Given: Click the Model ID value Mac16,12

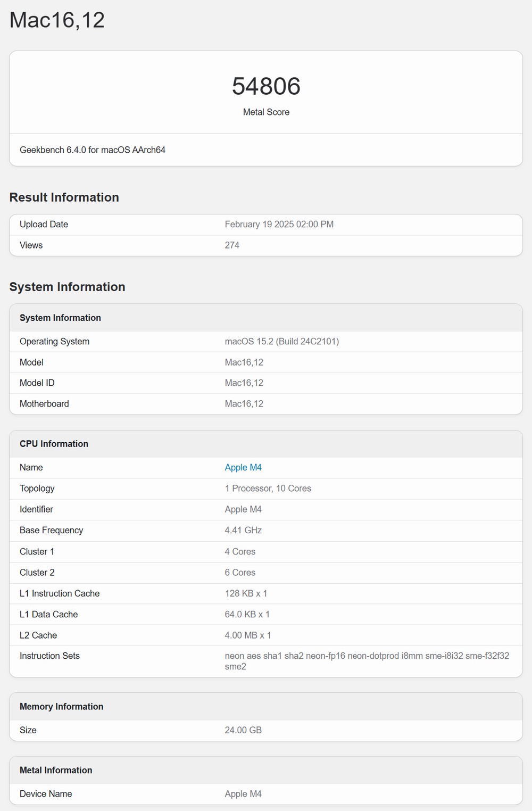Looking at the screenshot, I should [244, 383].
